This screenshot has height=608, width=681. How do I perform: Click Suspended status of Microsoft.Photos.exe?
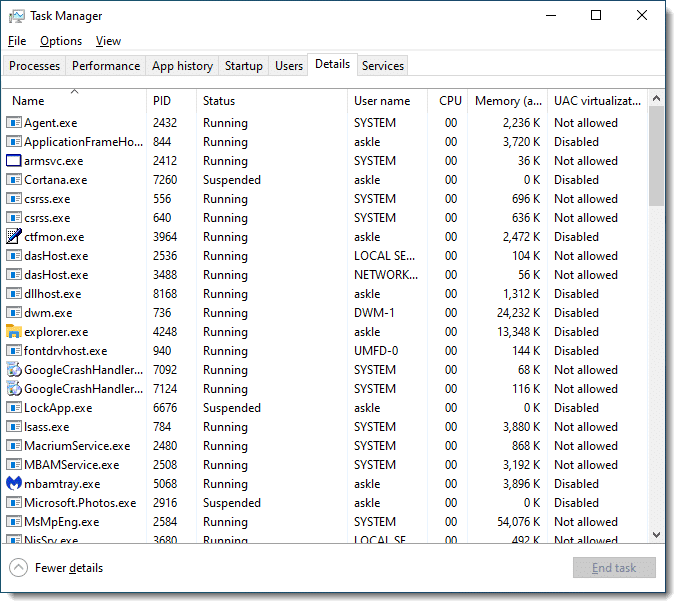point(232,503)
